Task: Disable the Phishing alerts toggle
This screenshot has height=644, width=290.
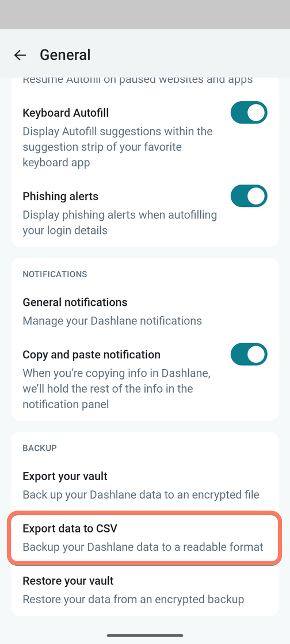Action: click(x=249, y=196)
